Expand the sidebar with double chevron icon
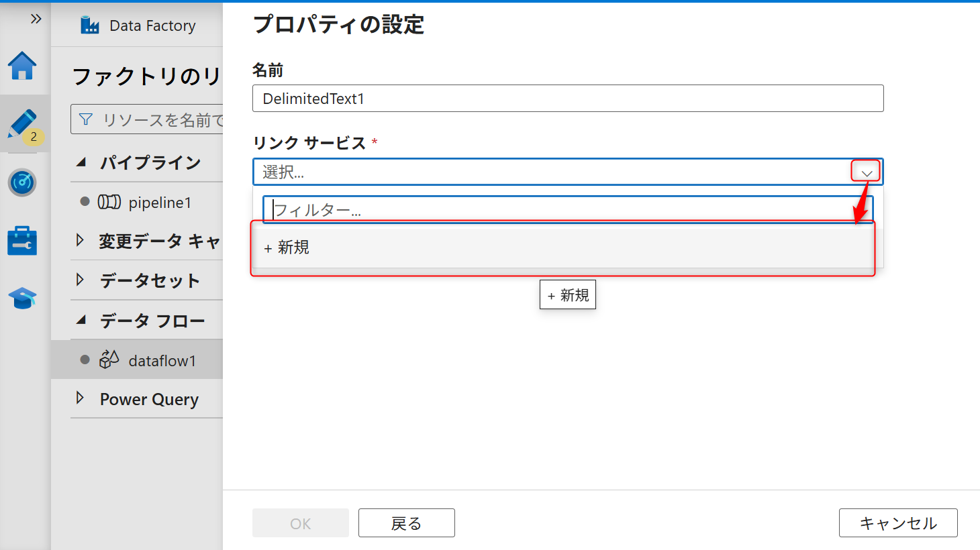980x550 pixels. (36, 19)
